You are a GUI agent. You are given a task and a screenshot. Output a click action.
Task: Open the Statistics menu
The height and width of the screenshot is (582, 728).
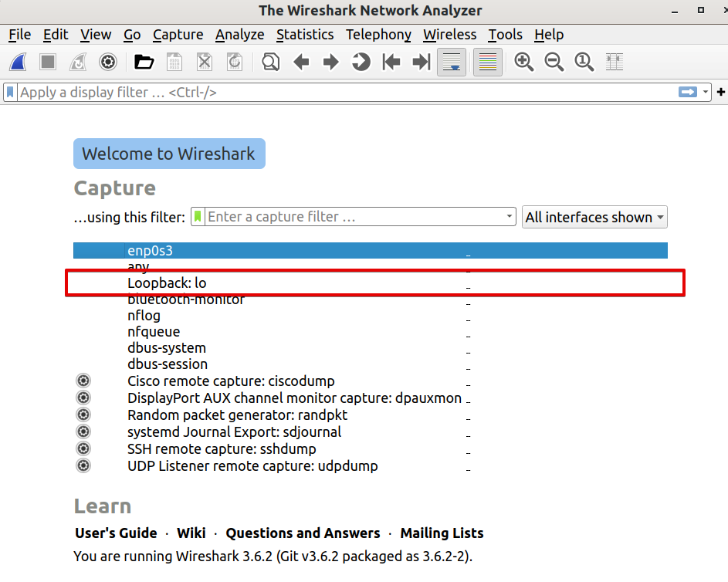[x=305, y=34]
